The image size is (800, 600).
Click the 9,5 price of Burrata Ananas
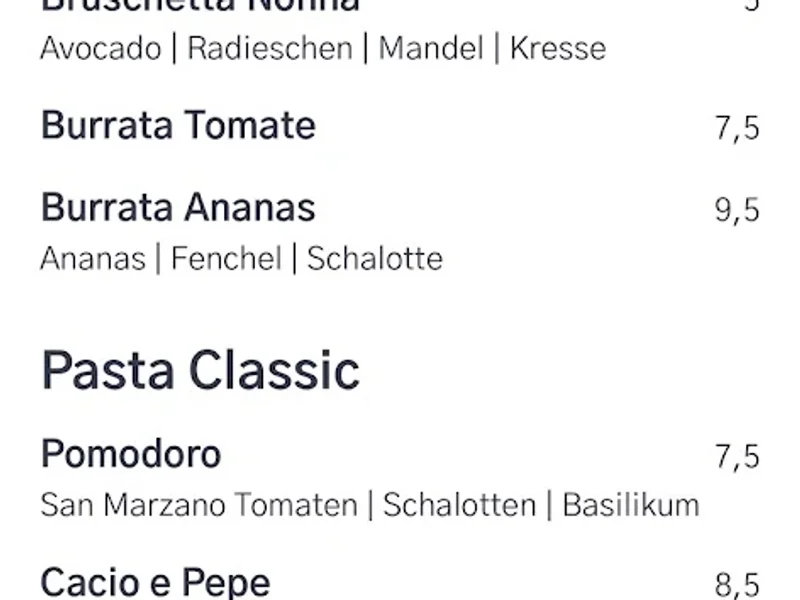(737, 211)
